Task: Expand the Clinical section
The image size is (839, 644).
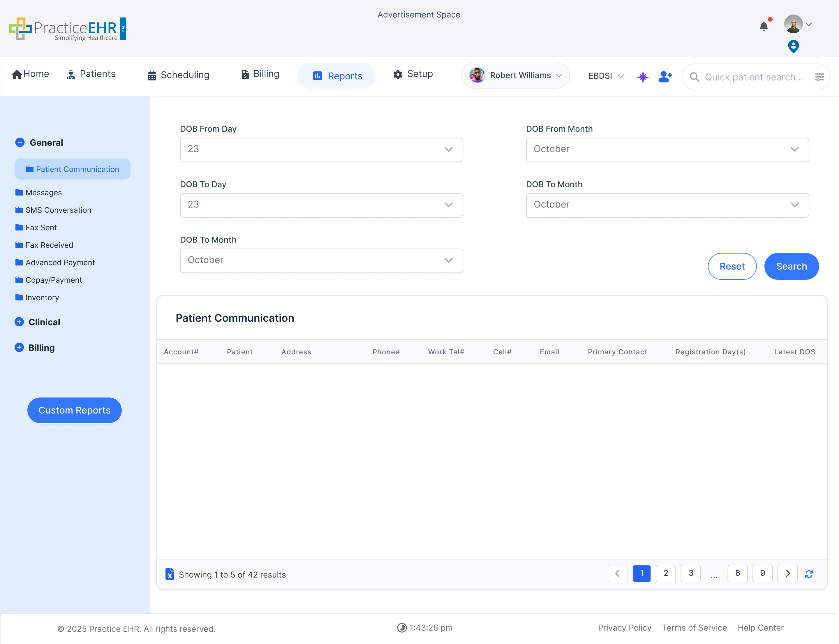Action: 19,322
